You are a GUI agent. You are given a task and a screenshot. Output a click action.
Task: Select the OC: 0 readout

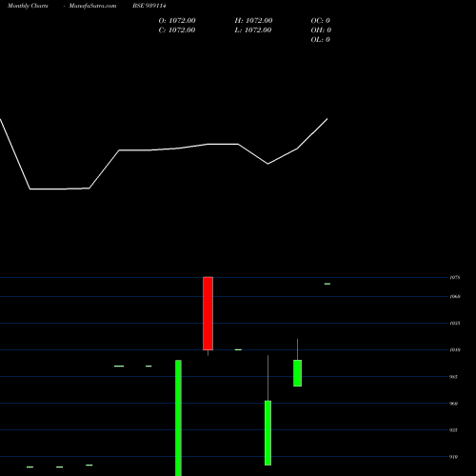click(321, 21)
